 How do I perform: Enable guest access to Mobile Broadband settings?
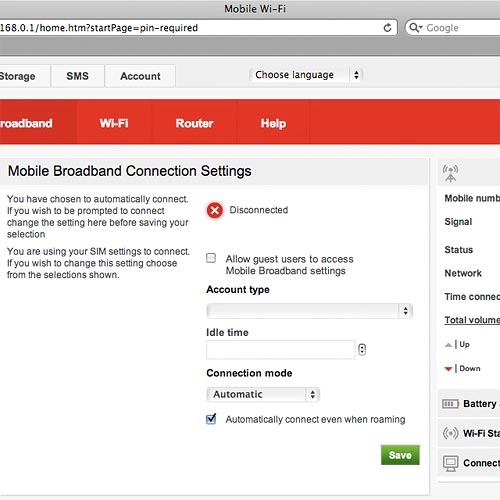coord(211,258)
